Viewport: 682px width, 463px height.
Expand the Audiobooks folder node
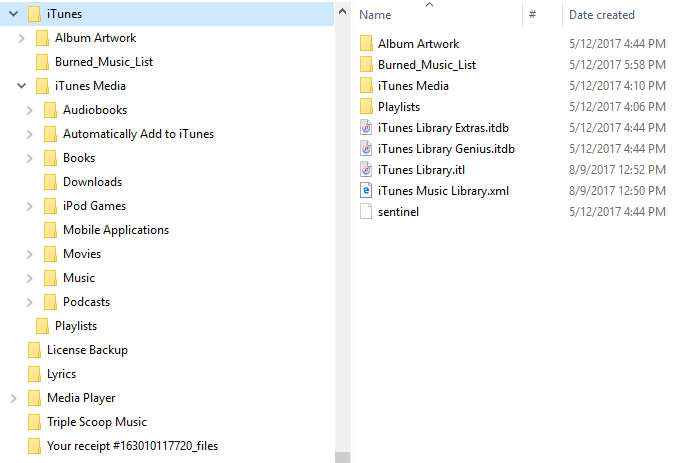tap(30, 110)
